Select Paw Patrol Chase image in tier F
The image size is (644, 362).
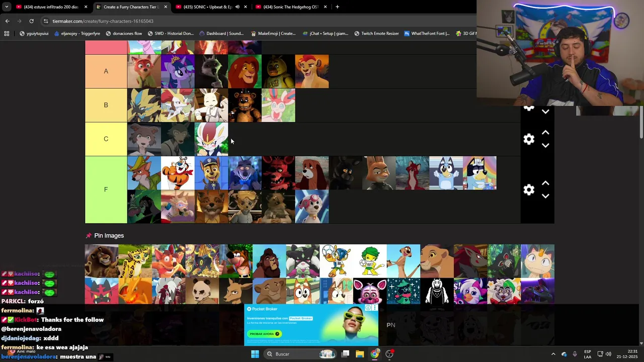(x=211, y=173)
